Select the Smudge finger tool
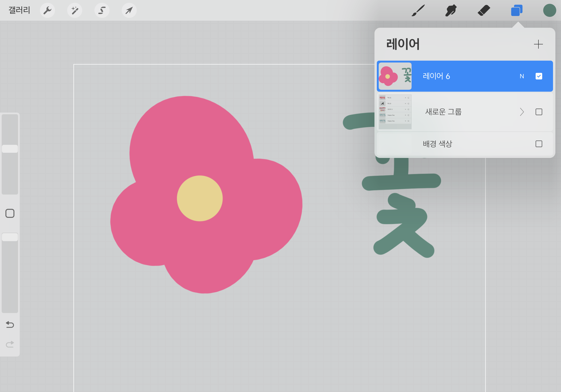The height and width of the screenshot is (392, 561). tap(451, 11)
